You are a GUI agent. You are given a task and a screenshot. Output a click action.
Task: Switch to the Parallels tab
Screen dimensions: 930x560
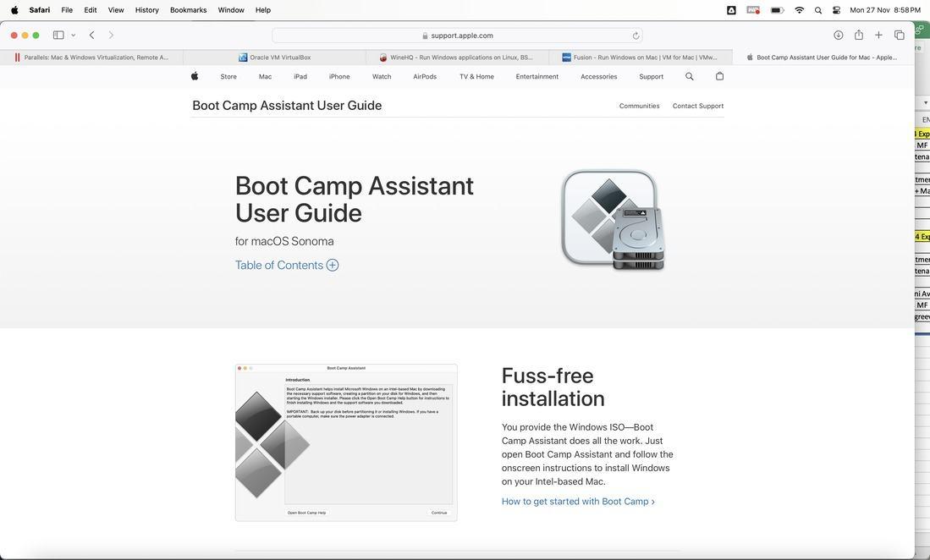pyautogui.click(x=92, y=58)
